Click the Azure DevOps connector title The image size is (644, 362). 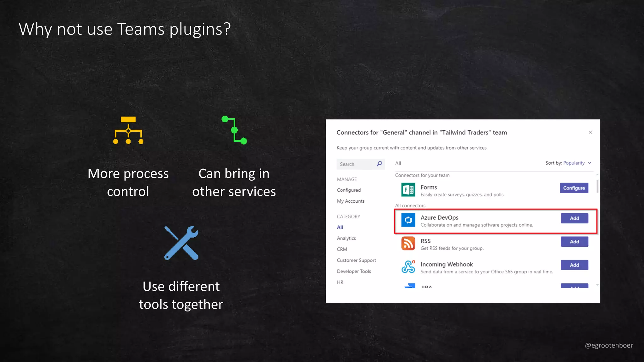(439, 217)
